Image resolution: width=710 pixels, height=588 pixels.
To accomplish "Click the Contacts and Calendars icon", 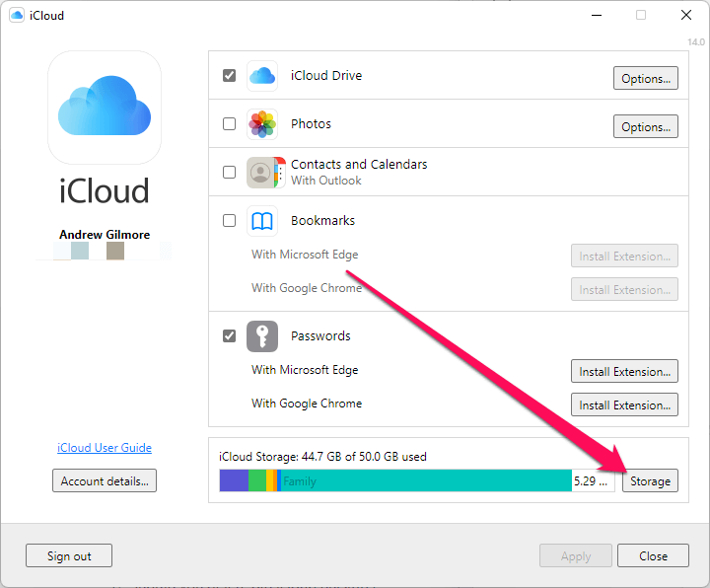I will 266,173.
